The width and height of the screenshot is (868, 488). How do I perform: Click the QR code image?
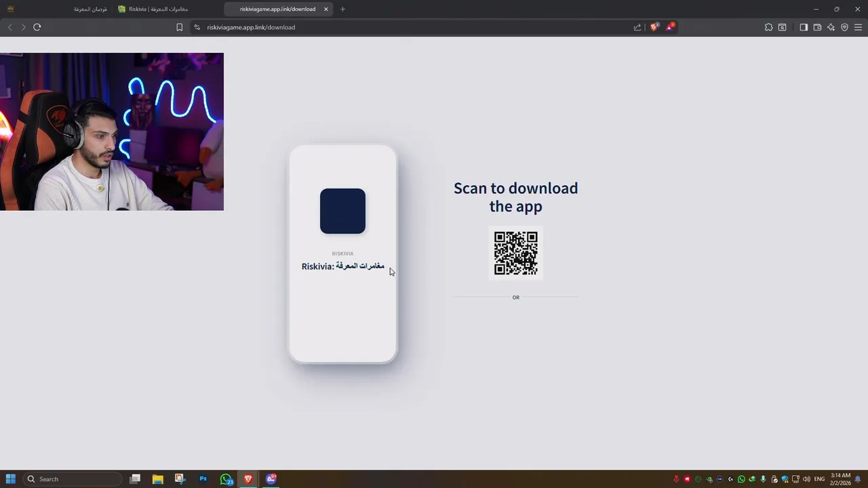[x=516, y=253]
